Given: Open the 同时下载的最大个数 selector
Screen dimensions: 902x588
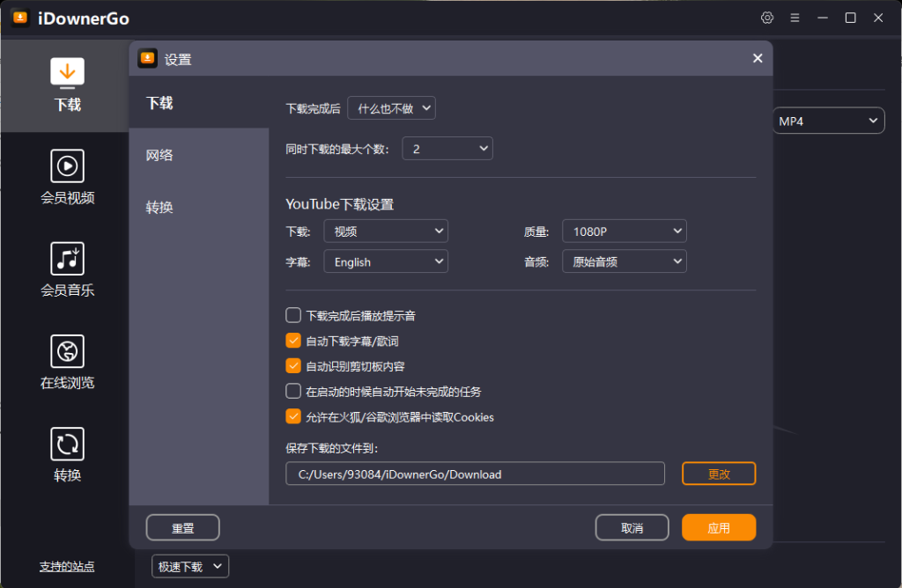Looking at the screenshot, I should [447, 148].
